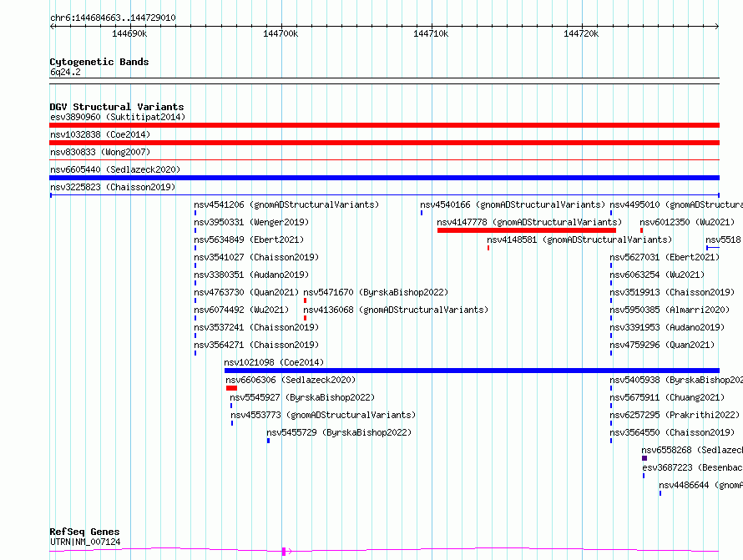Click the 6q24.2 cytogenetic band label
Viewport: 743px width, 560px height.
(65, 72)
